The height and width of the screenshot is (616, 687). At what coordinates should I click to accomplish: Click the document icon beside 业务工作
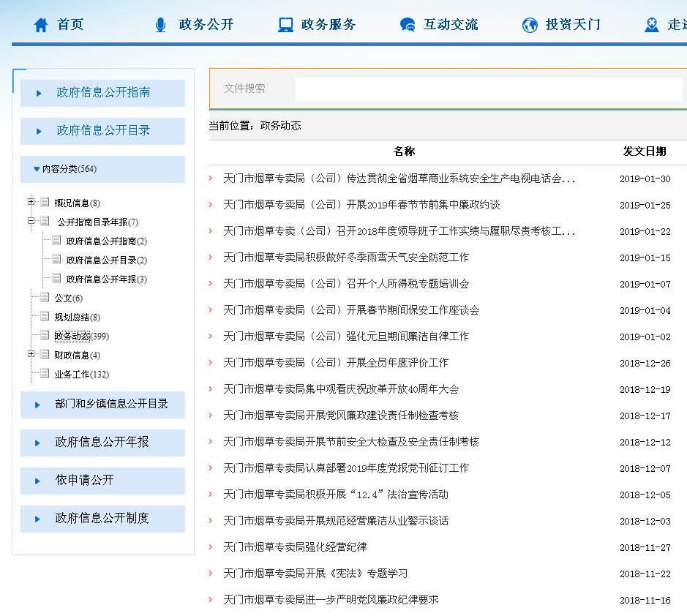45,373
